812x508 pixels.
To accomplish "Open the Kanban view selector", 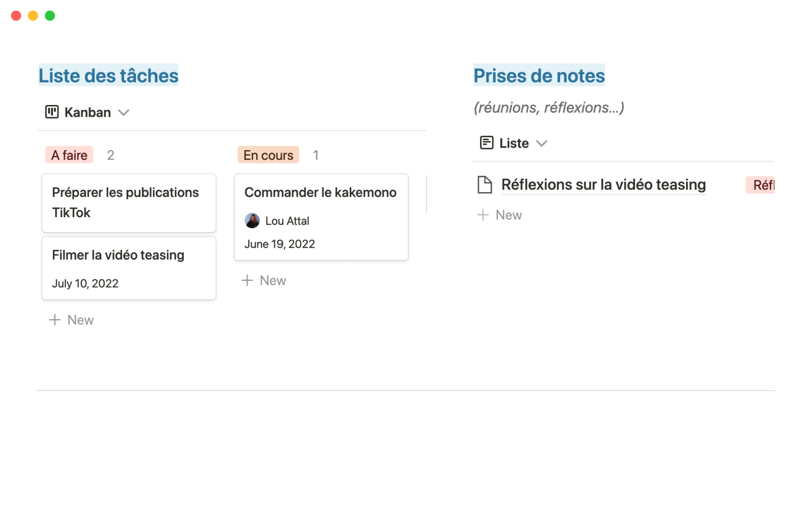I will (x=88, y=113).
